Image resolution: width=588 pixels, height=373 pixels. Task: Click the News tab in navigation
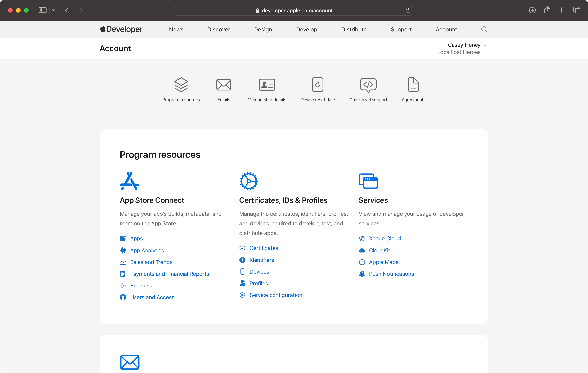176,29
